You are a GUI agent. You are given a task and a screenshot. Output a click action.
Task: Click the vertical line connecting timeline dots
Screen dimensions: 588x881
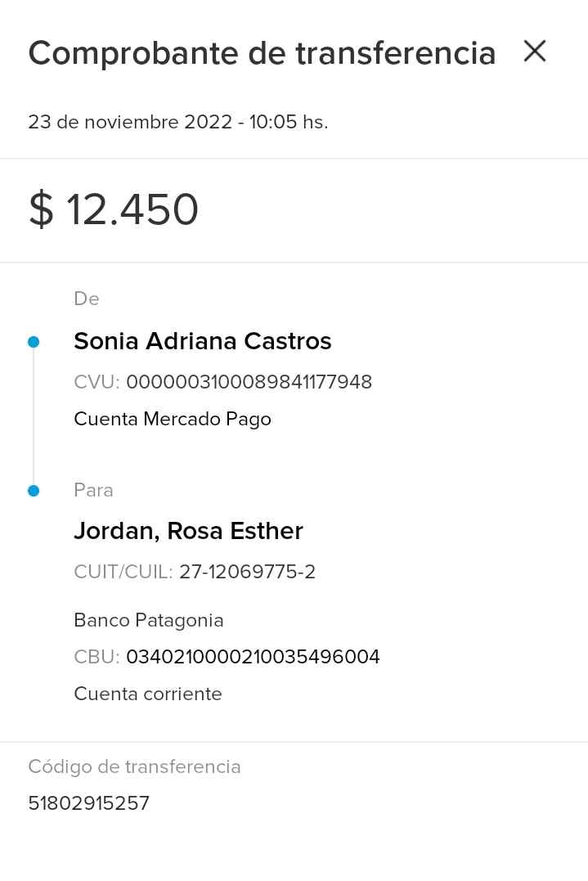point(34,417)
